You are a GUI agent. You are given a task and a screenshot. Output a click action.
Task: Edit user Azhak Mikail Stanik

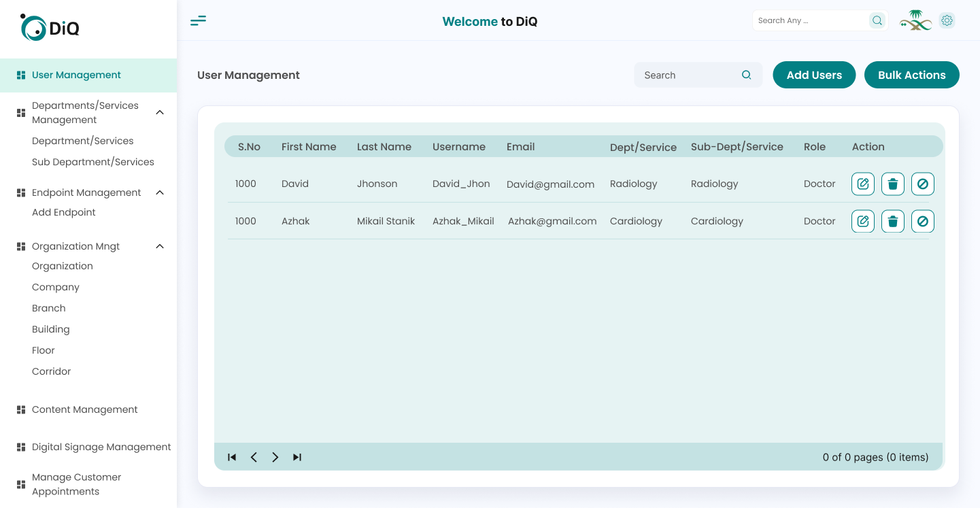click(x=863, y=221)
